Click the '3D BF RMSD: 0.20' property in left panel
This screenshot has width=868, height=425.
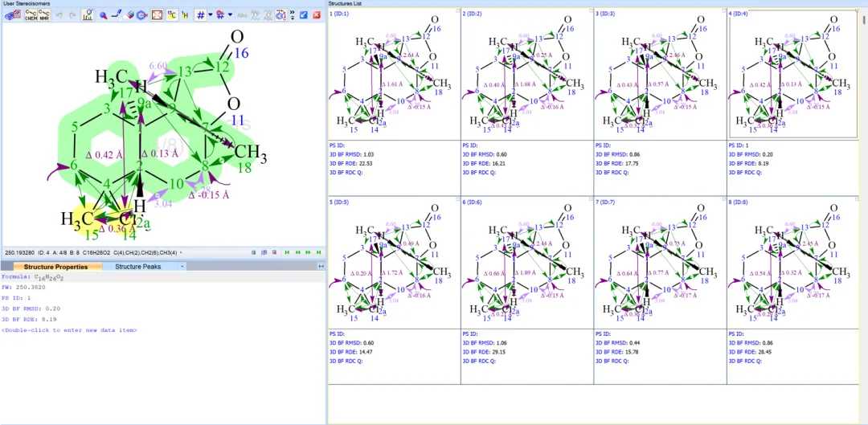(31, 309)
